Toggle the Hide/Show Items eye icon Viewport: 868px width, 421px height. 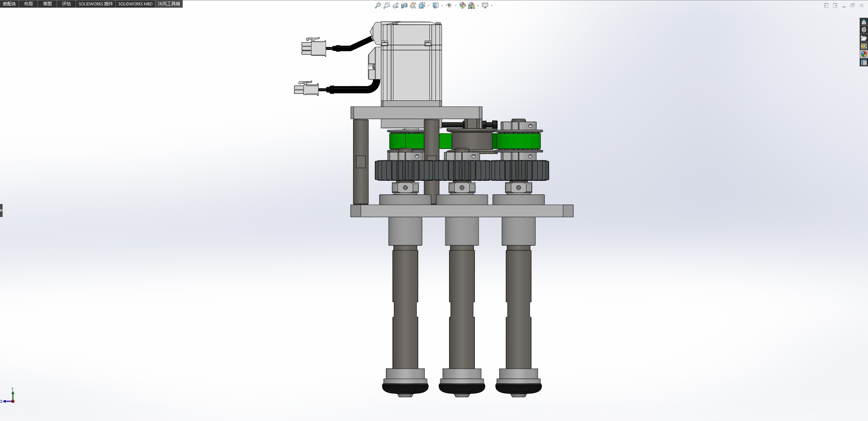(x=449, y=5)
